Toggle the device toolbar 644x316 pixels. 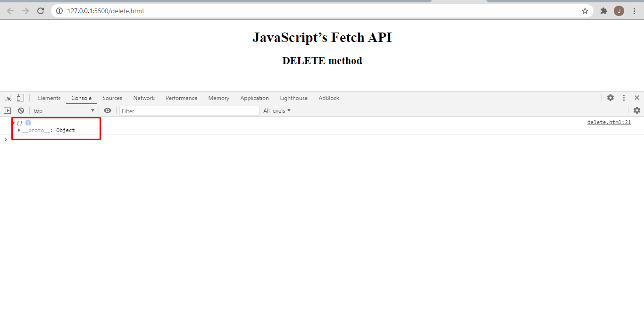tap(20, 97)
